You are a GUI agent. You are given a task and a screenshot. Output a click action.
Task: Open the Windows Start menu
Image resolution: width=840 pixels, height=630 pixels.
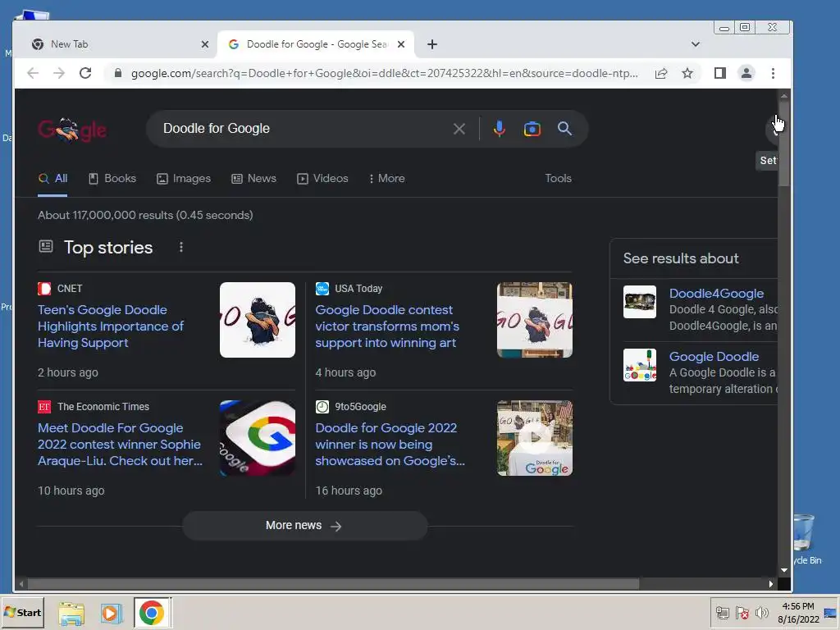(x=22, y=612)
